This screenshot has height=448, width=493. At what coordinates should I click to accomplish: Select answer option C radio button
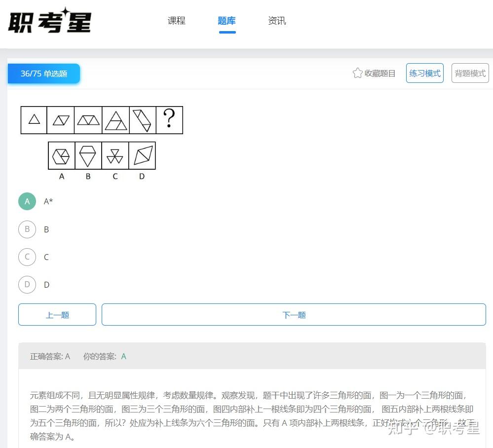[x=27, y=257]
